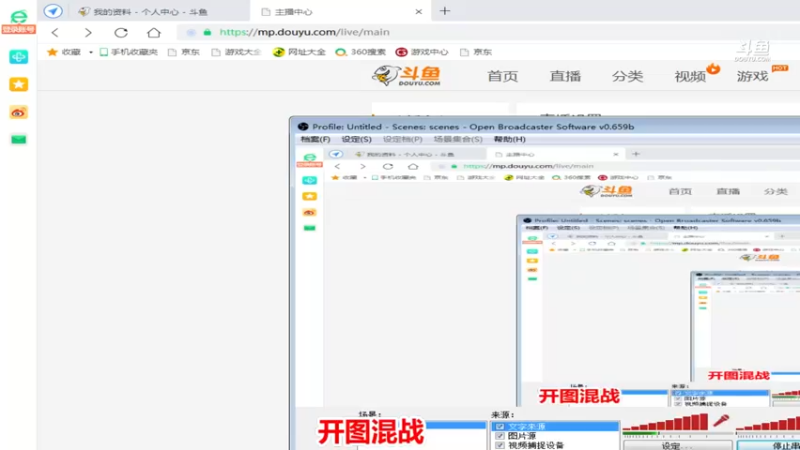The height and width of the screenshot is (450, 800).
Task: Open the 网址大全 bookmark
Action: (x=299, y=52)
